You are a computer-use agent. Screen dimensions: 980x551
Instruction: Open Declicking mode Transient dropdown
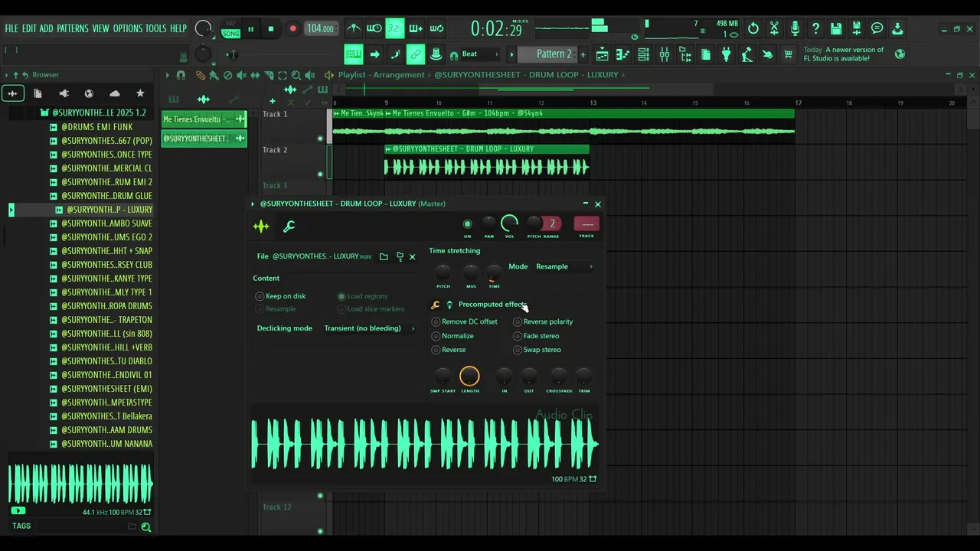[x=369, y=328]
